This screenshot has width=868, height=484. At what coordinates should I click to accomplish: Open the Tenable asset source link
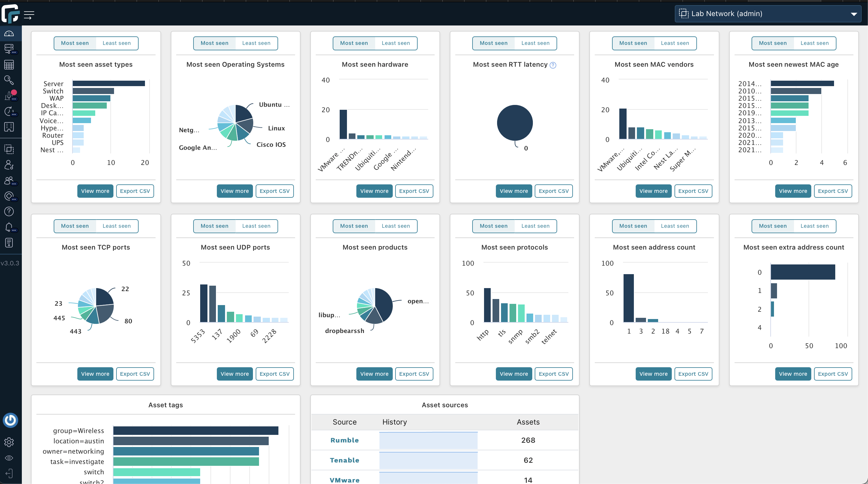(x=344, y=460)
